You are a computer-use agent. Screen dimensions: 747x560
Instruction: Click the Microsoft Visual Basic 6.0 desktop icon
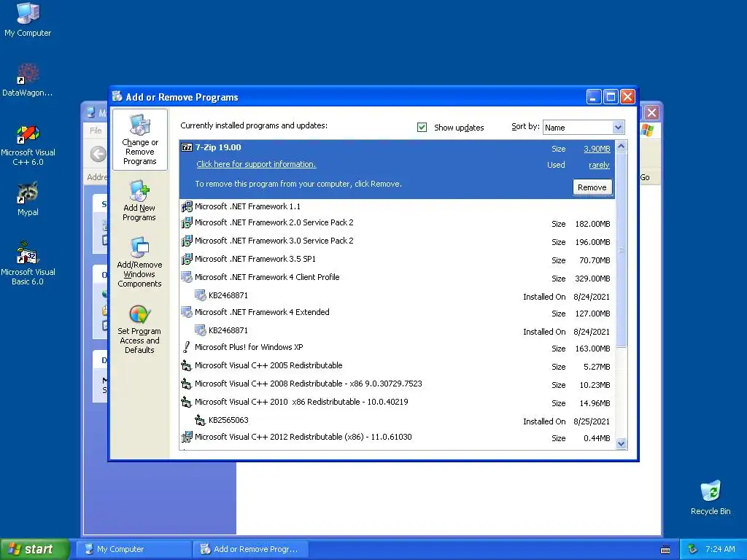tap(28, 252)
